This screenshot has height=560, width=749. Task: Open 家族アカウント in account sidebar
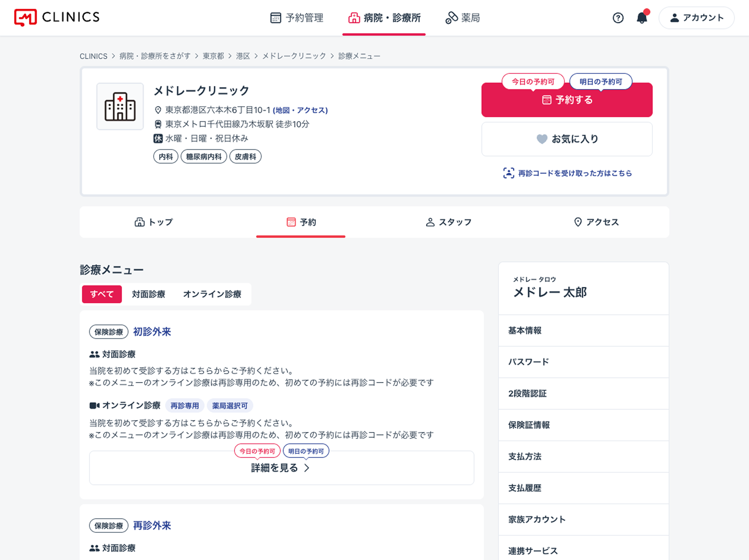(x=583, y=520)
